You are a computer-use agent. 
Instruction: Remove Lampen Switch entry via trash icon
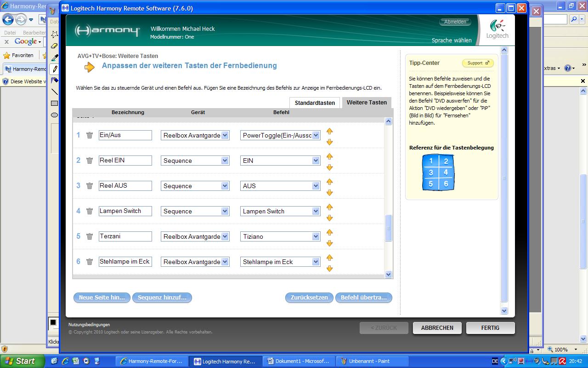[90, 211]
